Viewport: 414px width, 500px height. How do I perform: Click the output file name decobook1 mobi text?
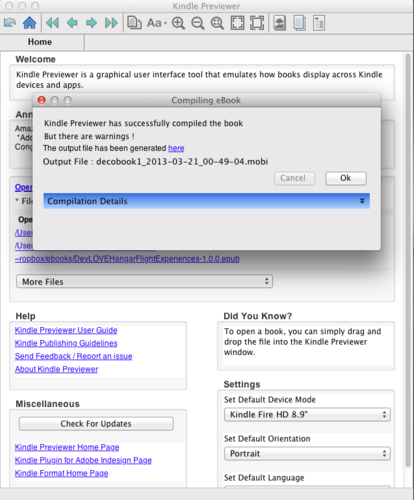pos(182,162)
